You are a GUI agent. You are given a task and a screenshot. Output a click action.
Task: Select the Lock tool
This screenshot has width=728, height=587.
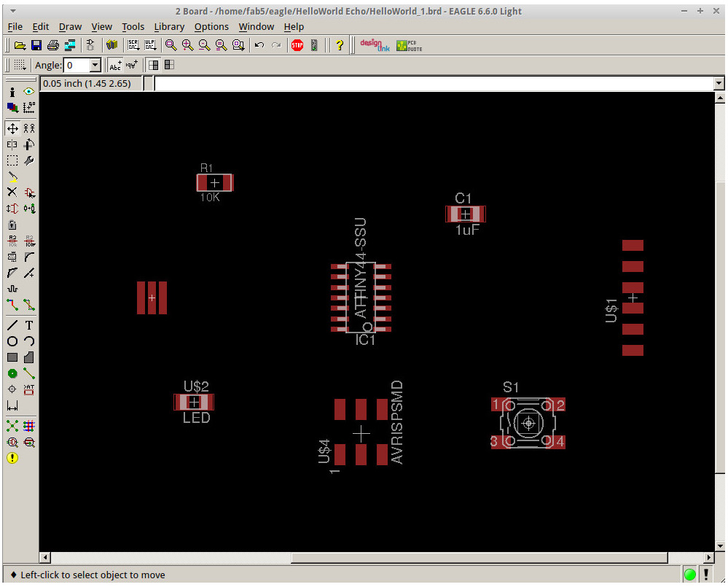point(12,225)
